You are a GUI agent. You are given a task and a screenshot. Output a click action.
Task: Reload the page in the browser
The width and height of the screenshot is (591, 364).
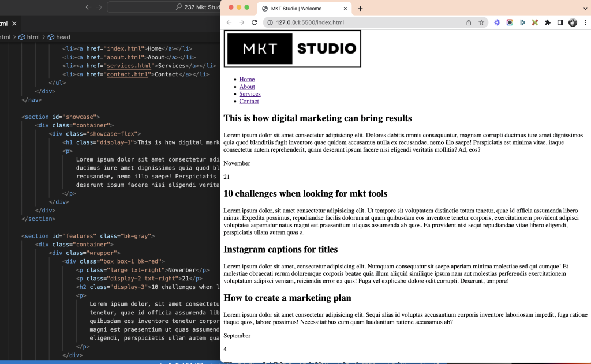click(255, 22)
